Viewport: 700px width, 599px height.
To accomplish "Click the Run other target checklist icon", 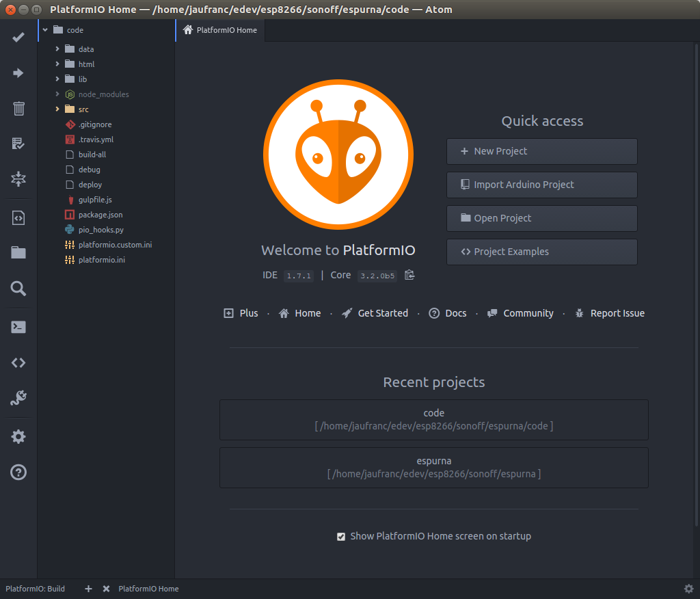I will coord(18,144).
